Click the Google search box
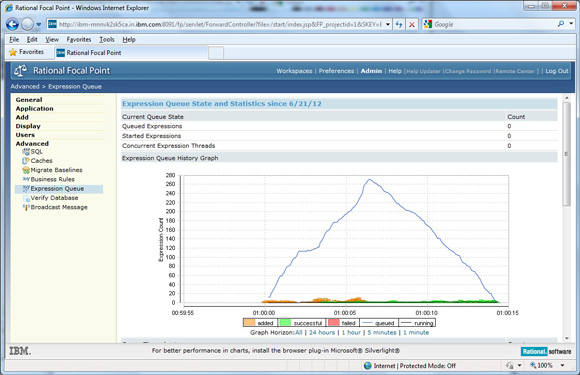580x375 pixels. click(x=494, y=24)
